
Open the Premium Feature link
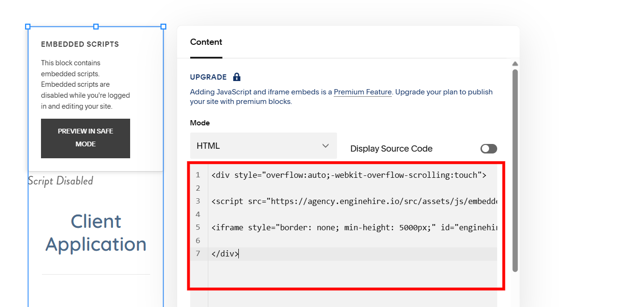[362, 92]
